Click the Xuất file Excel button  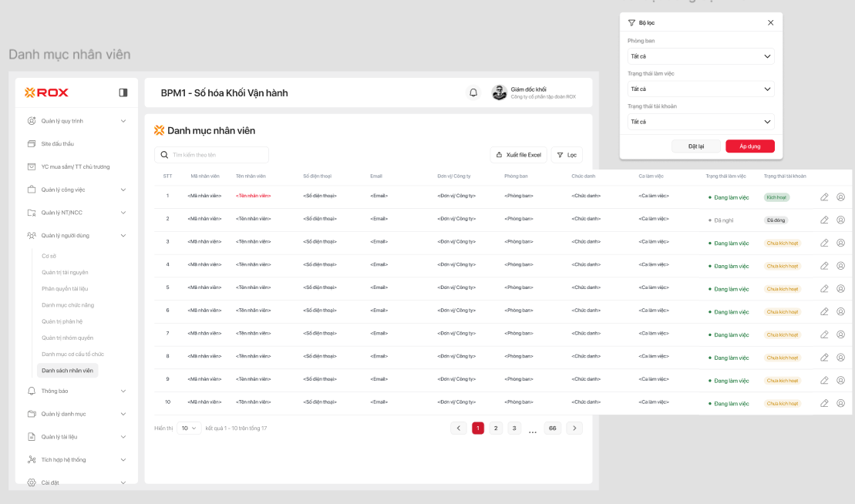(x=518, y=155)
